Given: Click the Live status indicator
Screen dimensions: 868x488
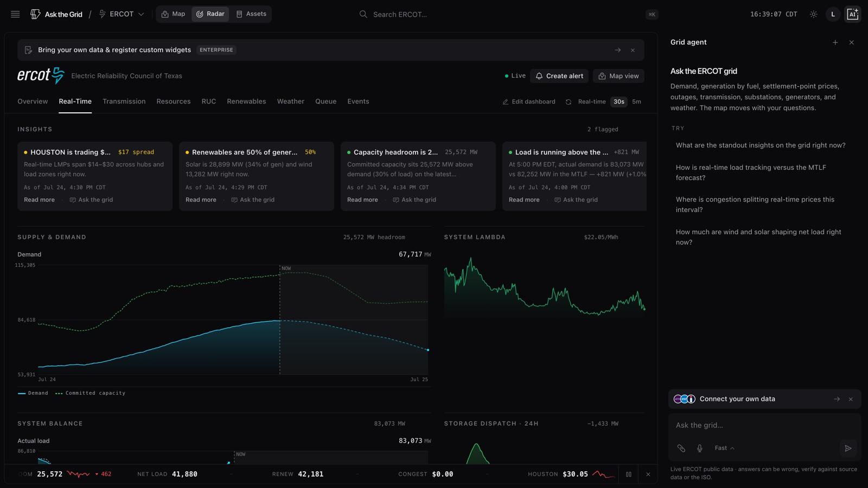Looking at the screenshot, I should pyautogui.click(x=515, y=76).
